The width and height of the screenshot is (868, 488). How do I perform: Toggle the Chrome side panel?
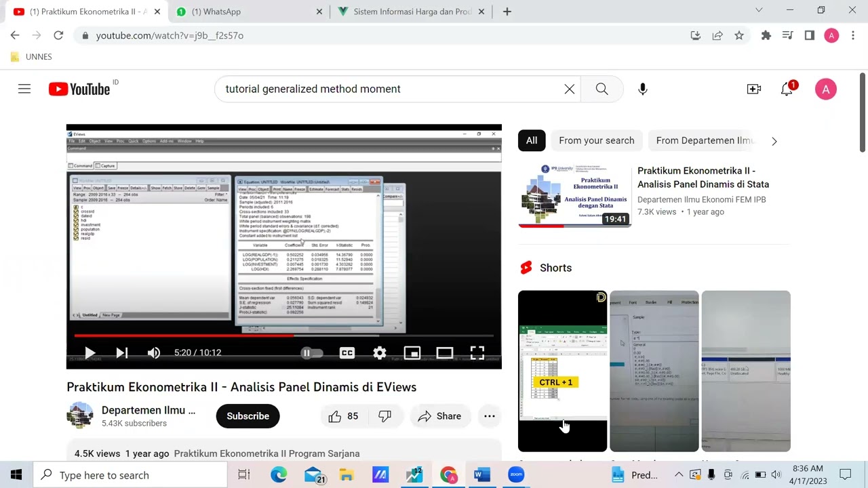pos(810,35)
